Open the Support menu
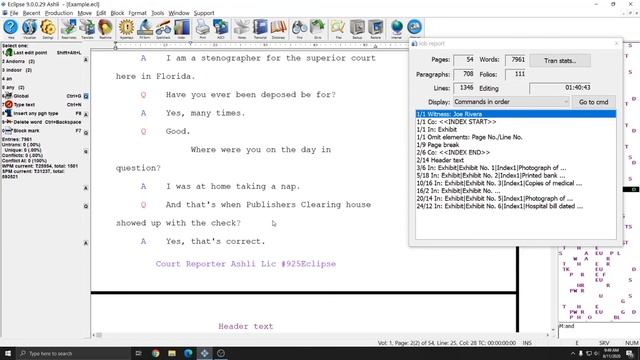 (x=204, y=13)
